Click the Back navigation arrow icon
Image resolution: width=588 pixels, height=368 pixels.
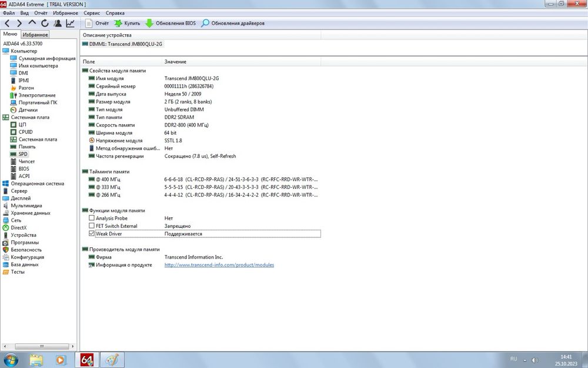[6, 24]
